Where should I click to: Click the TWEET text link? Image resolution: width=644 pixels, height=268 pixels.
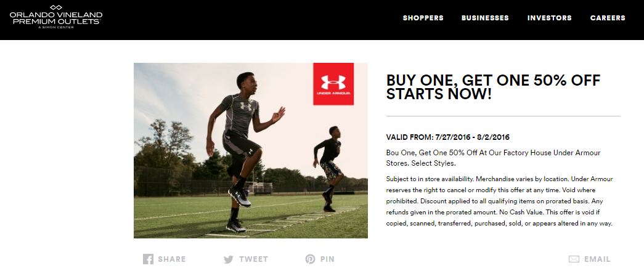[x=253, y=259]
